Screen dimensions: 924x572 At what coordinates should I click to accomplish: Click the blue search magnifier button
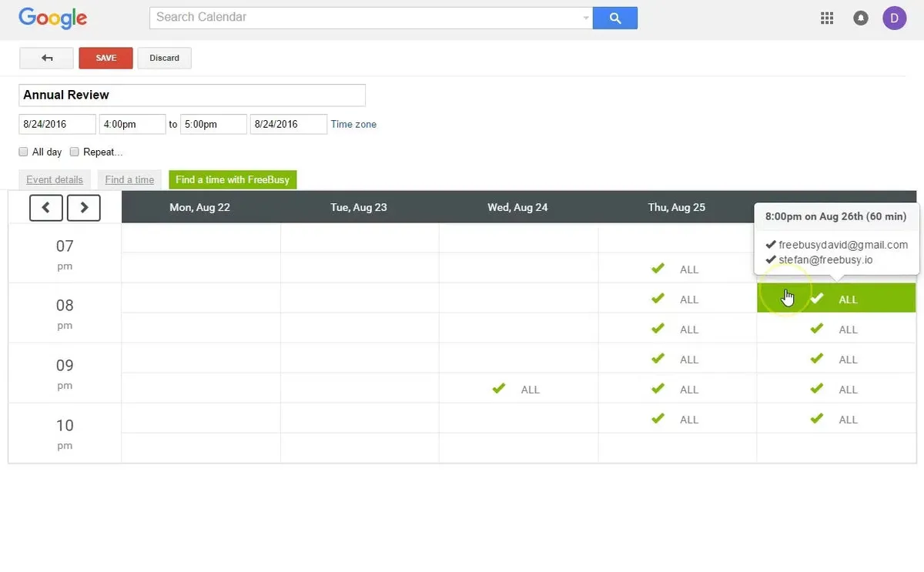coord(614,18)
